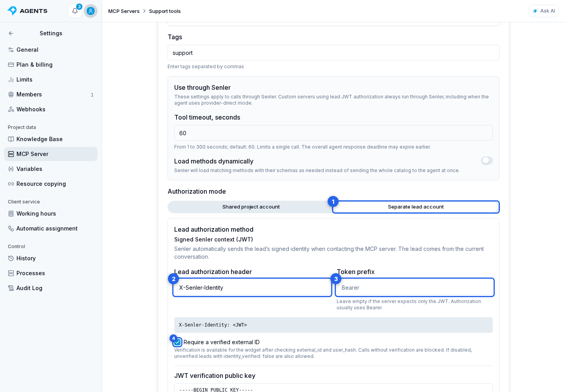Toggle Load methods dynamically switch

(487, 160)
